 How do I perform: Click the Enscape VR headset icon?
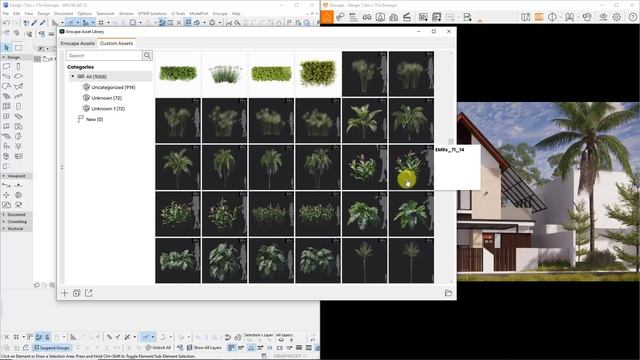[587, 17]
